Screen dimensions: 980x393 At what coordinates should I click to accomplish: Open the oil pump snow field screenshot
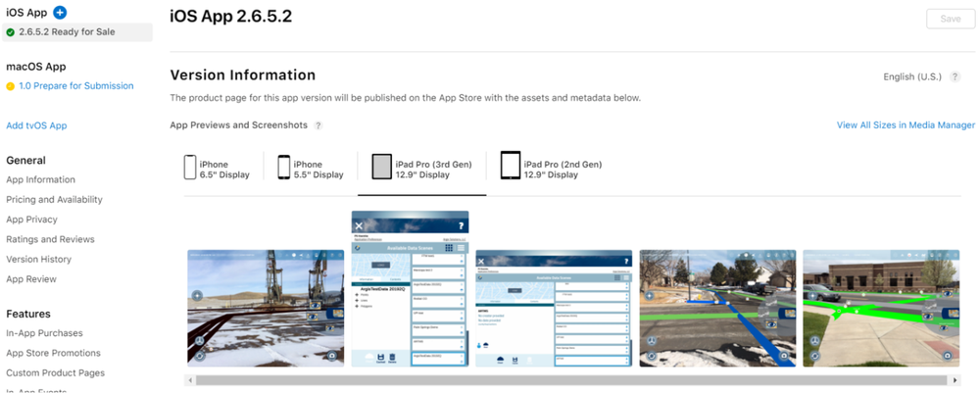(266, 308)
